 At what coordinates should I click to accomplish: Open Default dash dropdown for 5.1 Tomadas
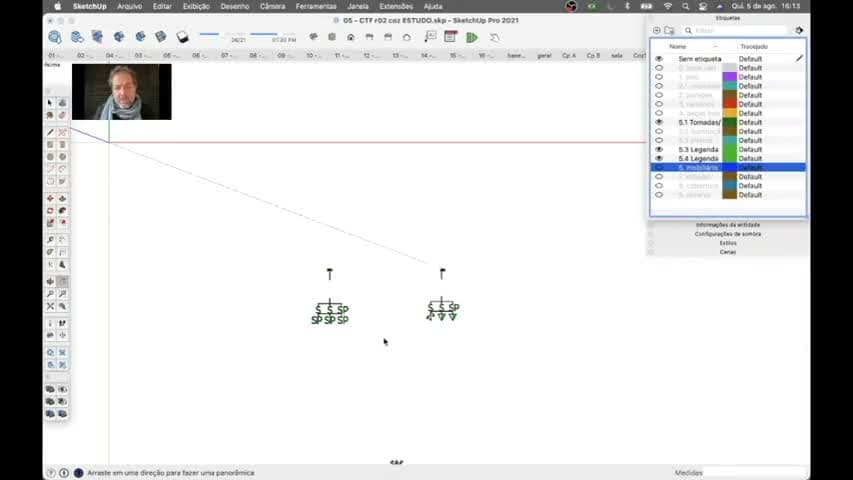point(750,122)
